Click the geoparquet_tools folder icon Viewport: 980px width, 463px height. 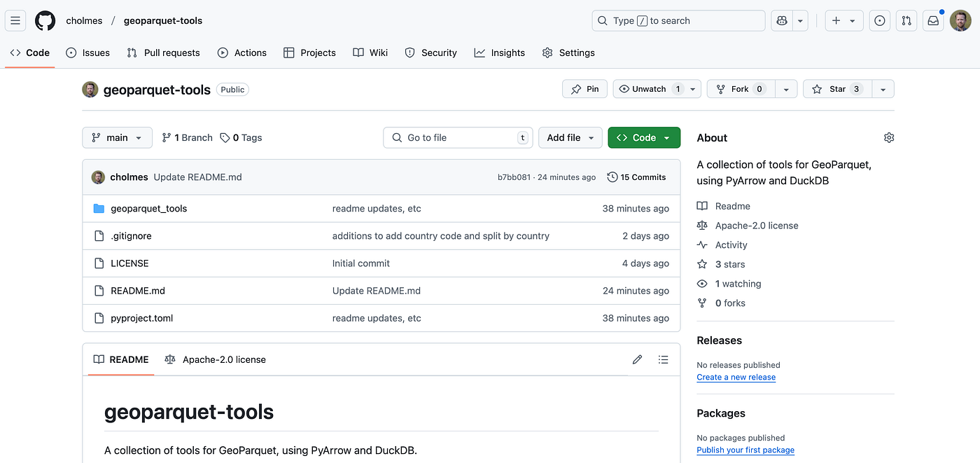[x=99, y=209]
